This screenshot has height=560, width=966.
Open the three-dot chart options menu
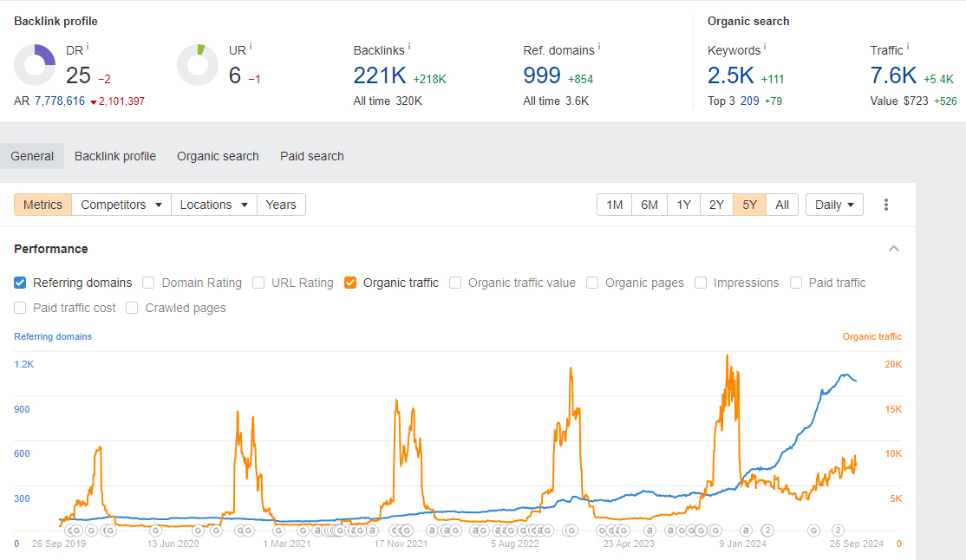click(x=886, y=205)
